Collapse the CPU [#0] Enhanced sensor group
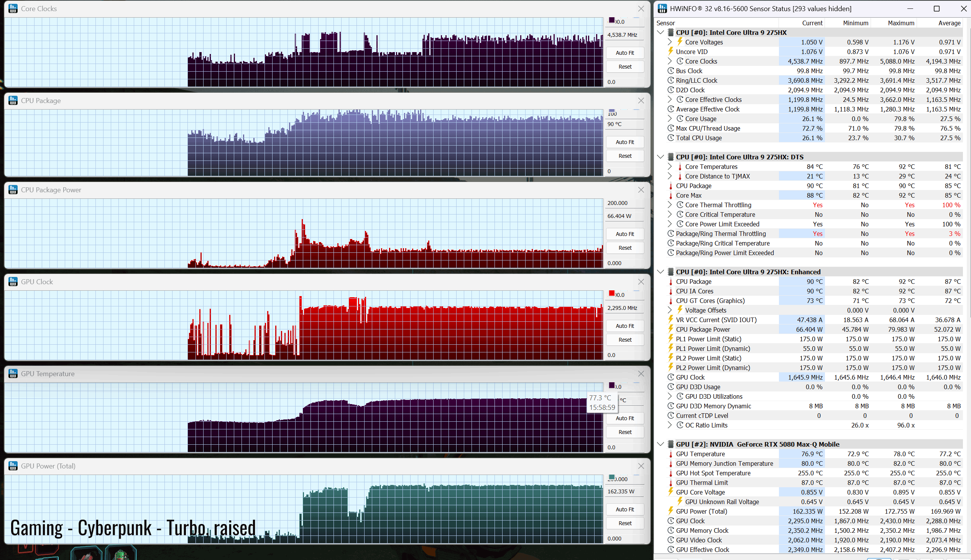 point(661,272)
